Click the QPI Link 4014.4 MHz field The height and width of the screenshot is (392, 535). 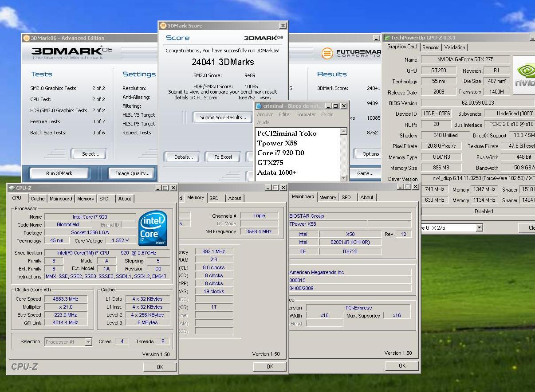(x=65, y=323)
